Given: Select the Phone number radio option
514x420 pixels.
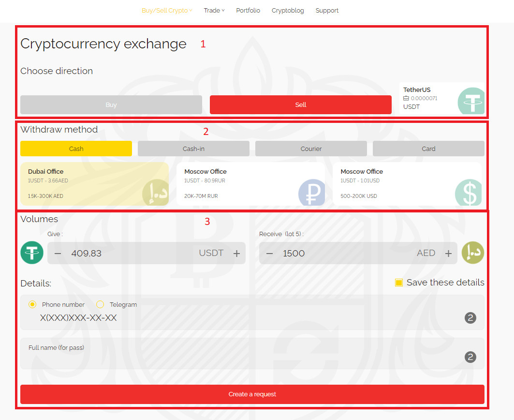Looking at the screenshot, I should 32,304.
